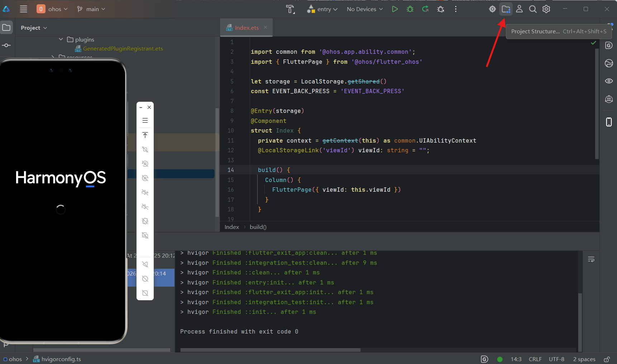617x364 pixels.
Task: Start debugging with the green bug icon
Action: 410,9
